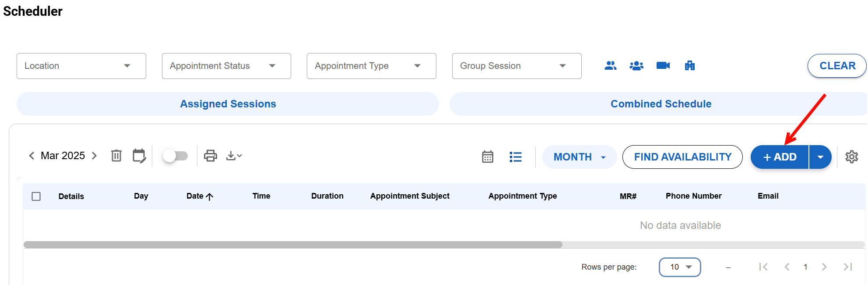Open the MONTH view dropdown
Image resolution: width=868 pixels, height=285 pixels.
tap(579, 157)
